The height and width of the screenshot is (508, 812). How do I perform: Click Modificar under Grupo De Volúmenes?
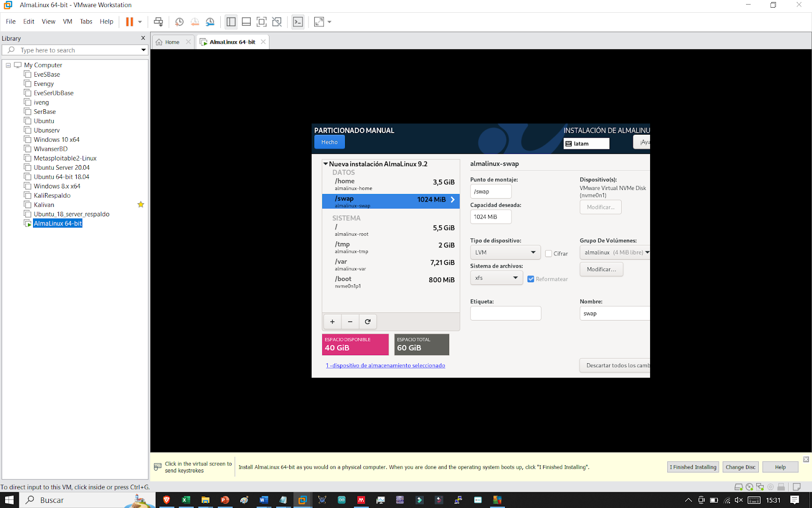pos(601,269)
